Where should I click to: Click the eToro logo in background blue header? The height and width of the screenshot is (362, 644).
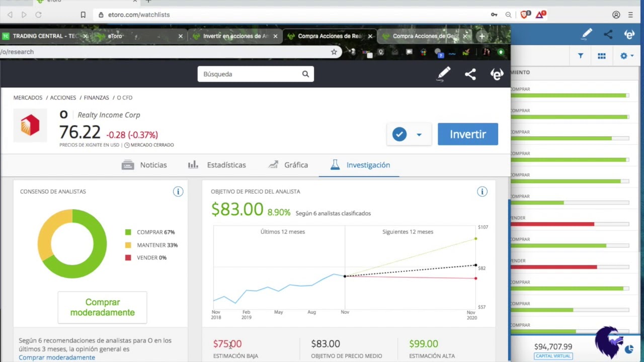click(x=629, y=34)
